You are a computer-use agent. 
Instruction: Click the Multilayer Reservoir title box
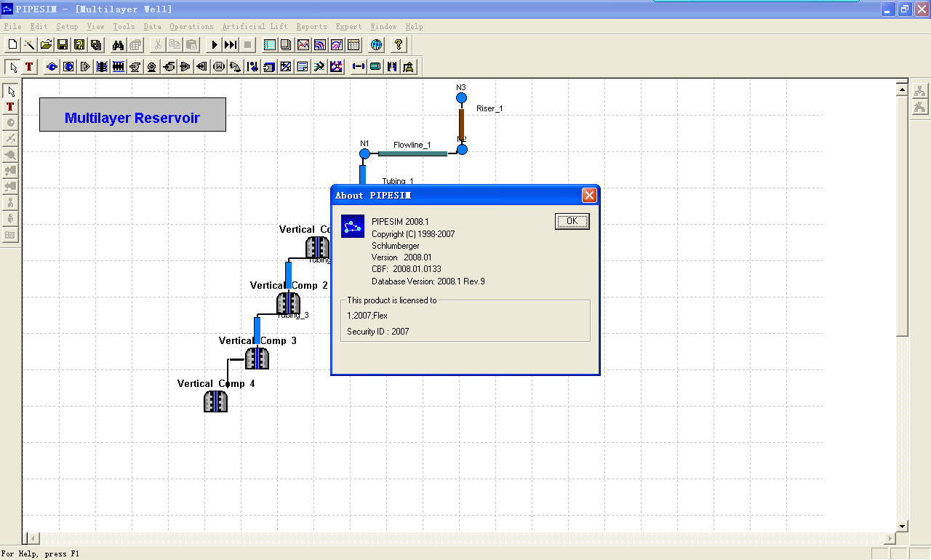(132, 115)
